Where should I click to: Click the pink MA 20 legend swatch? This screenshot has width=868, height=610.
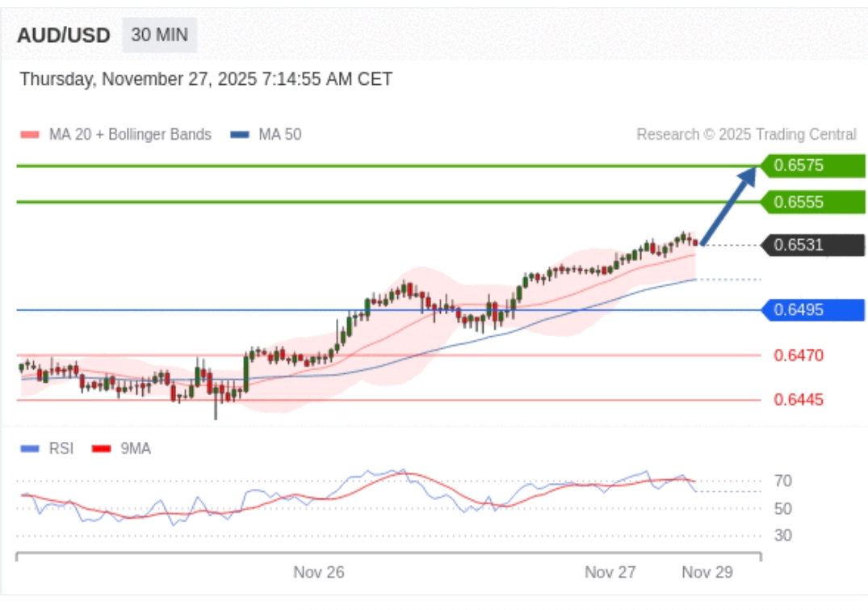(x=29, y=135)
